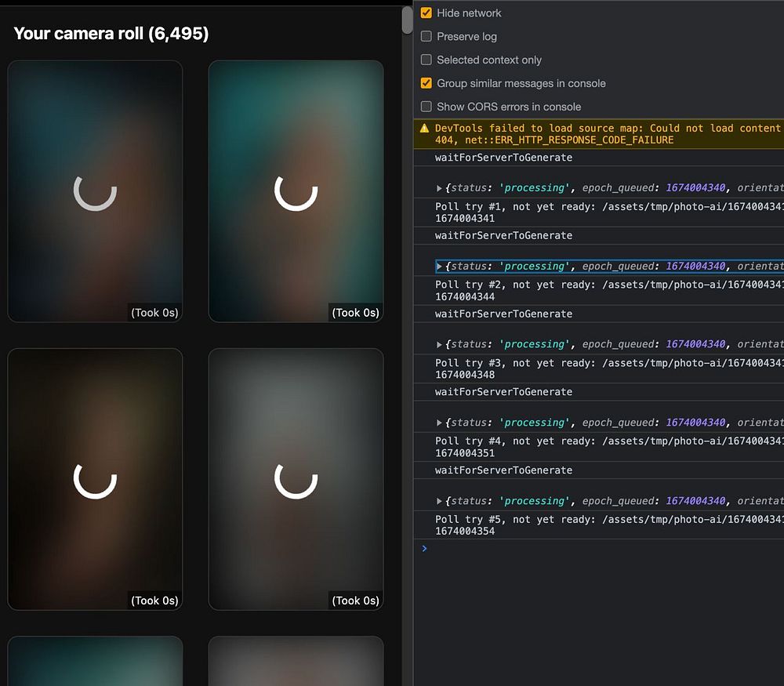Viewport: 784px width, 686px height.
Task: Enable the Preserve log checkbox
Action: 426,37
